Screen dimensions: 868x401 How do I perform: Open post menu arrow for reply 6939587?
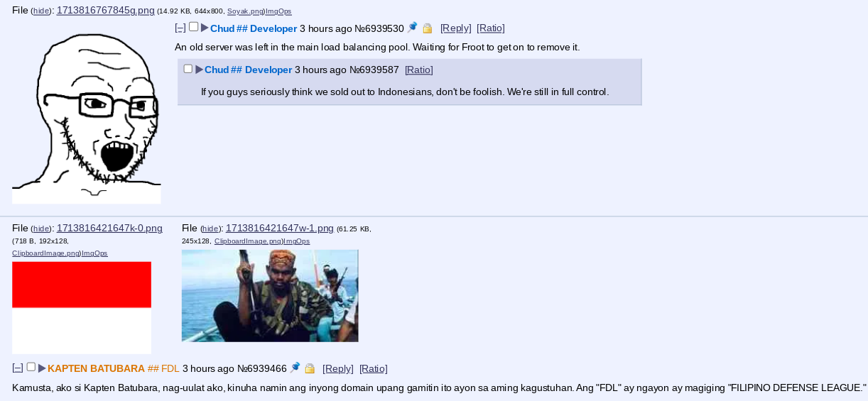[x=200, y=70]
